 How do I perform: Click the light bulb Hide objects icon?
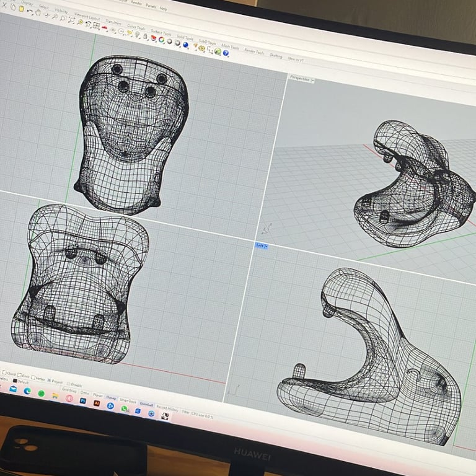click(x=137, y=35)
